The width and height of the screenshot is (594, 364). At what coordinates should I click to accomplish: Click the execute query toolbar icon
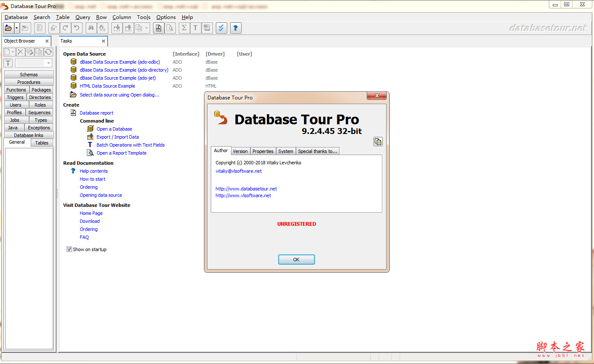[54, 28]
